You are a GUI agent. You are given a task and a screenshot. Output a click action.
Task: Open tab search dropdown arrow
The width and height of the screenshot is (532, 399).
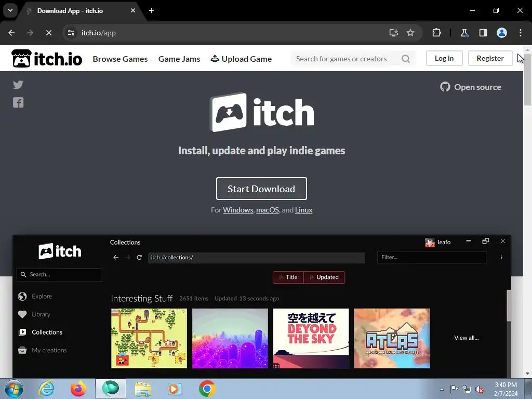(10, 10)
